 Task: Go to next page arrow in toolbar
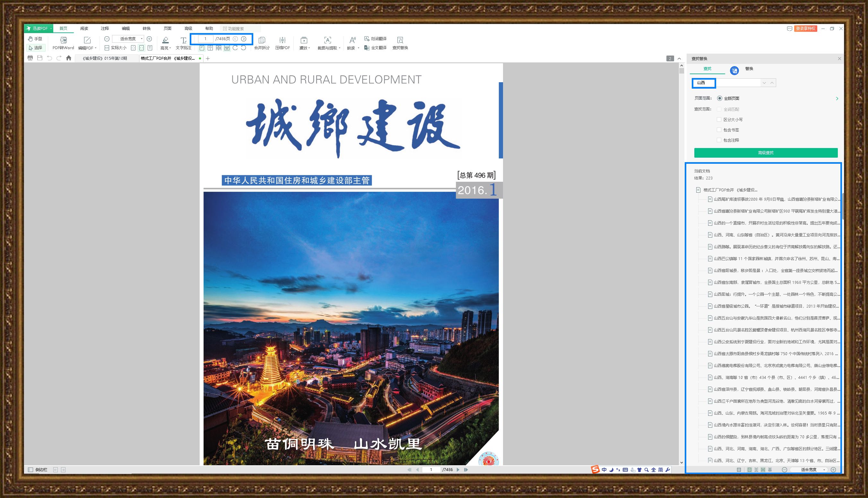(244, 39)
